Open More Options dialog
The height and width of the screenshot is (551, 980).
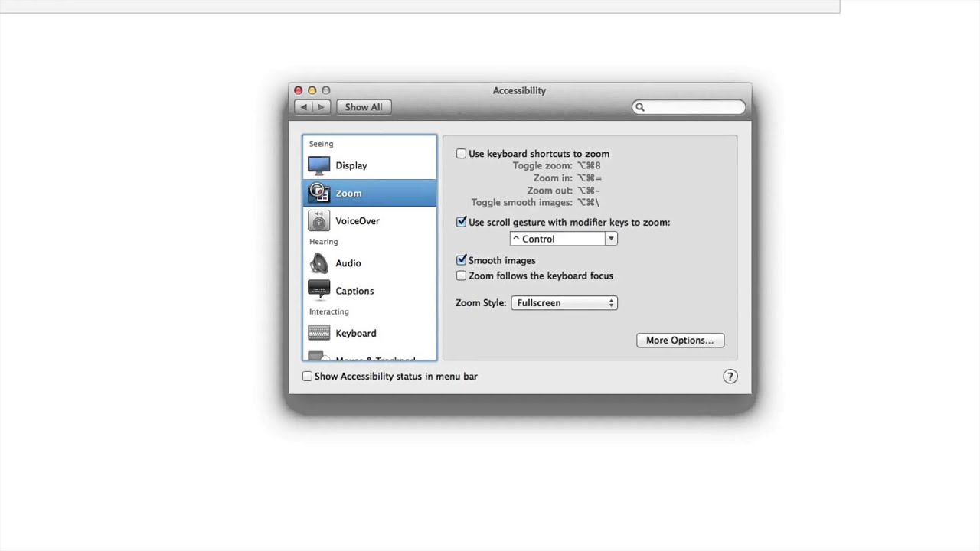coord(680,341)
